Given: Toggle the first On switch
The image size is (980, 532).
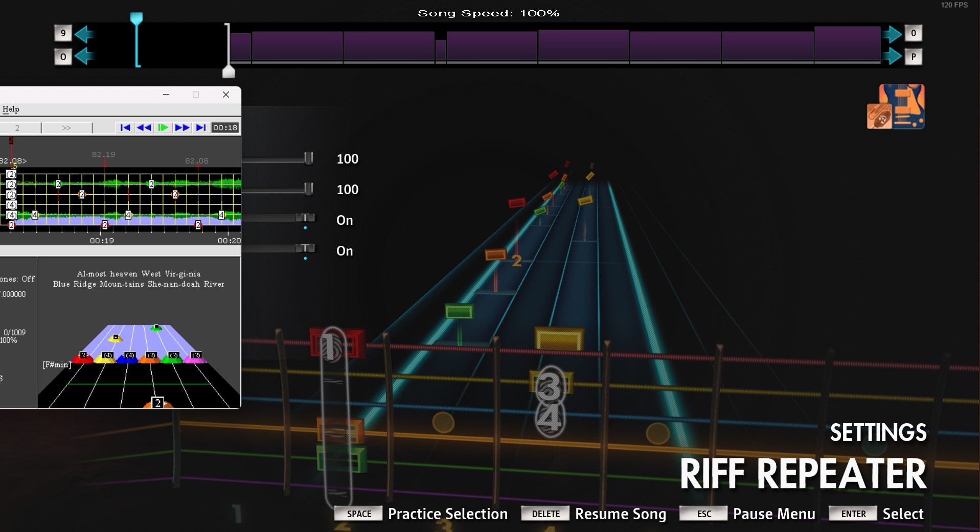Looking at the screenshot, I should coord(305,218).
